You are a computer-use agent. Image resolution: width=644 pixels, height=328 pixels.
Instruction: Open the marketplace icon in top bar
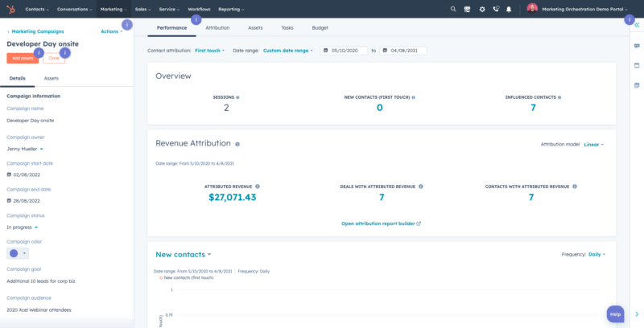pyautogui.click(x=467, y=9)
